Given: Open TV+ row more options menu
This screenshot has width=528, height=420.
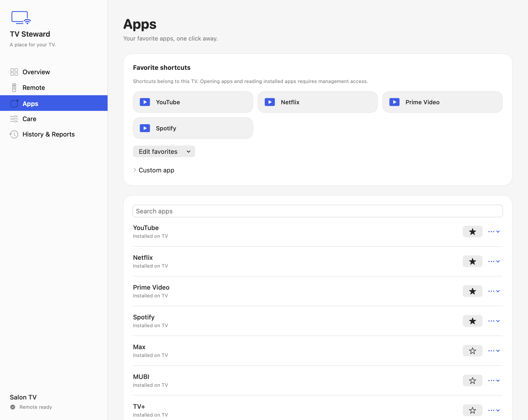Looking at the screenshot, I should point(494,410).
